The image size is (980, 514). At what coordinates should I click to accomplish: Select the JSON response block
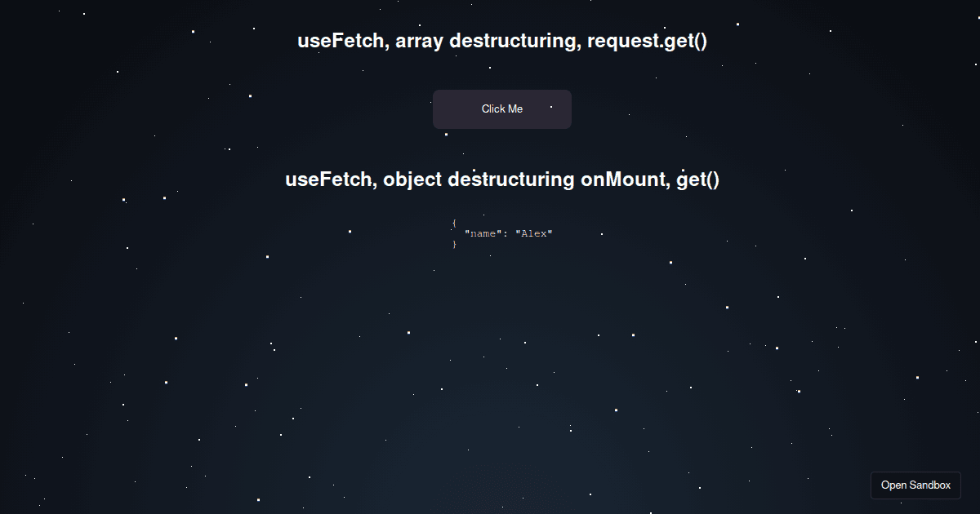coord(502,233)
